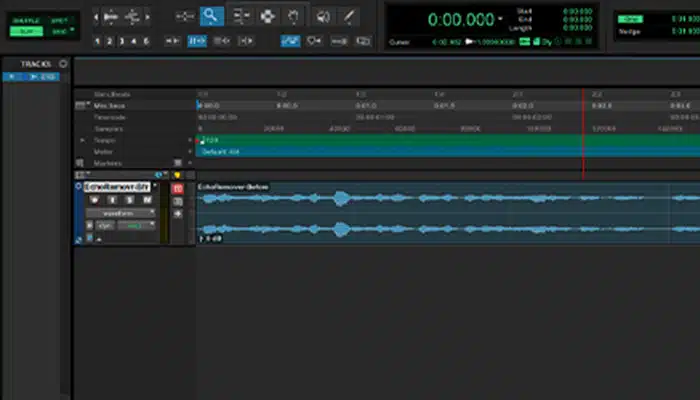
Task: Toggle Link Track and Edit Selection
Action: [221, 41]
